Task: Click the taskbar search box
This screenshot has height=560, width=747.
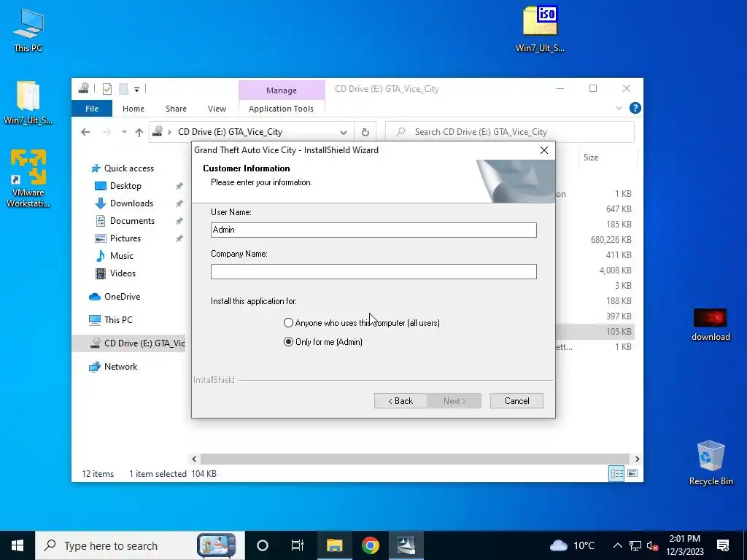Action: 140,545
